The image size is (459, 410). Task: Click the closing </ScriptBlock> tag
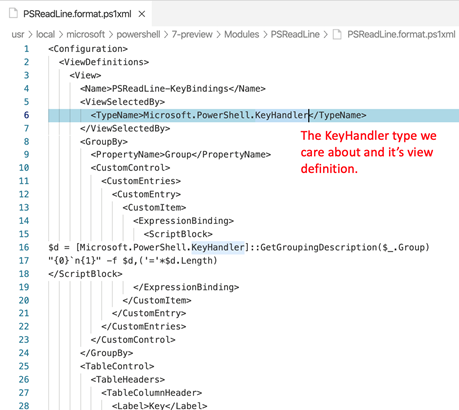click(85, 274)
